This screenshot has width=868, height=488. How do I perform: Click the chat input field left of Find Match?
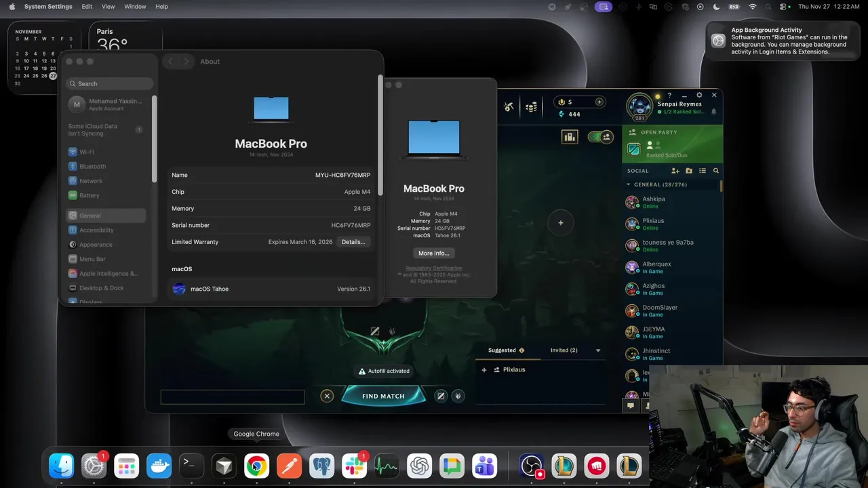tap(233, 397)
